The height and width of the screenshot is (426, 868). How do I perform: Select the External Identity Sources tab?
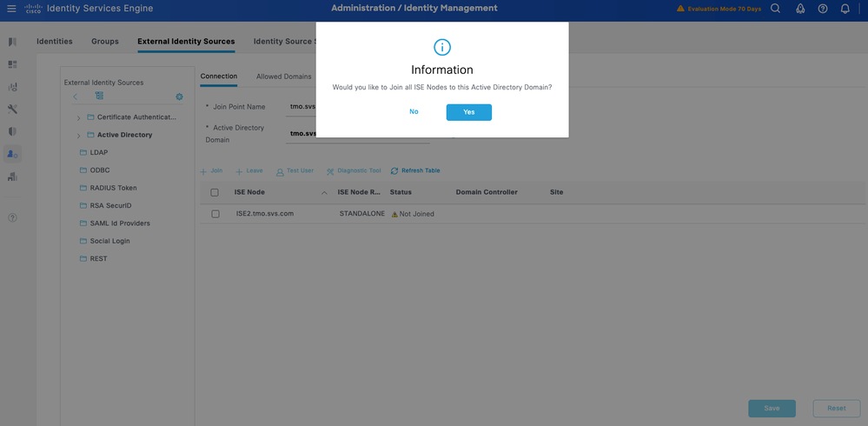[x=186, y=41]
